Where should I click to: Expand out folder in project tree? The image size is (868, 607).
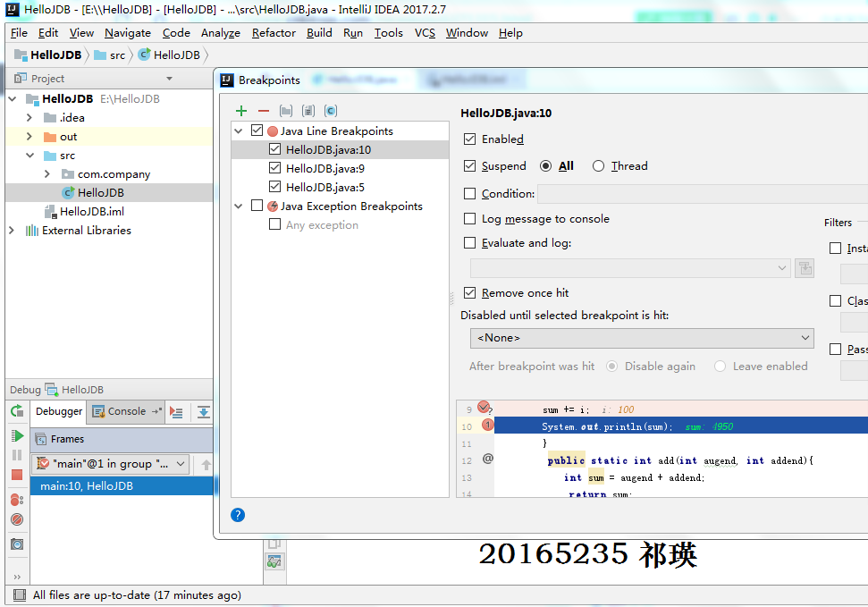(29, 136)
